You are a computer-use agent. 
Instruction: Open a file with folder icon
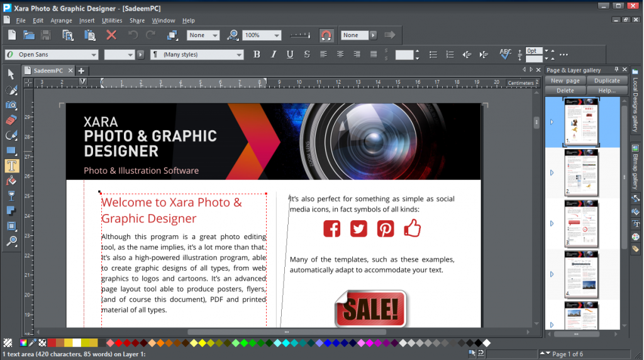point(29,35)
